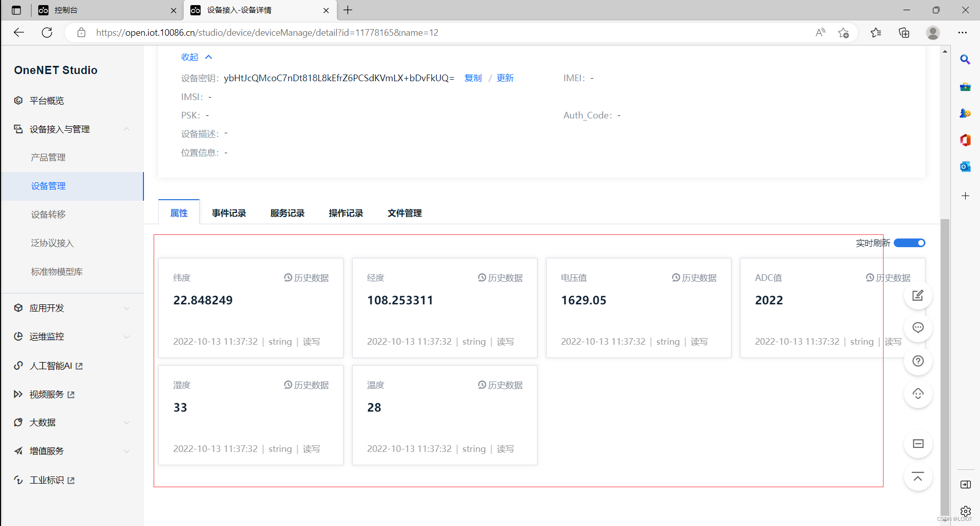This screenshot has height=526, width=980.
Task: Open the Edge sidebar search icon
Action: (x=965, y=60)
